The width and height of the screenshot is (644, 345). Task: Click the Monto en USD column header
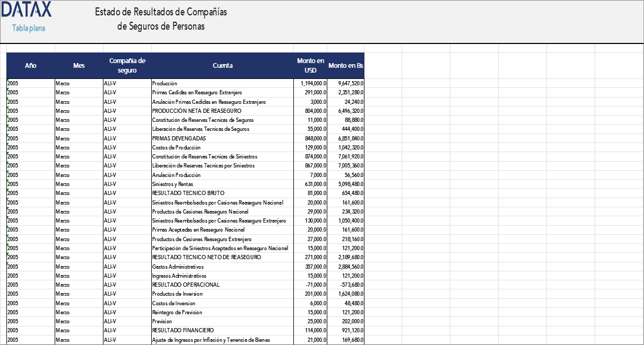309,65
